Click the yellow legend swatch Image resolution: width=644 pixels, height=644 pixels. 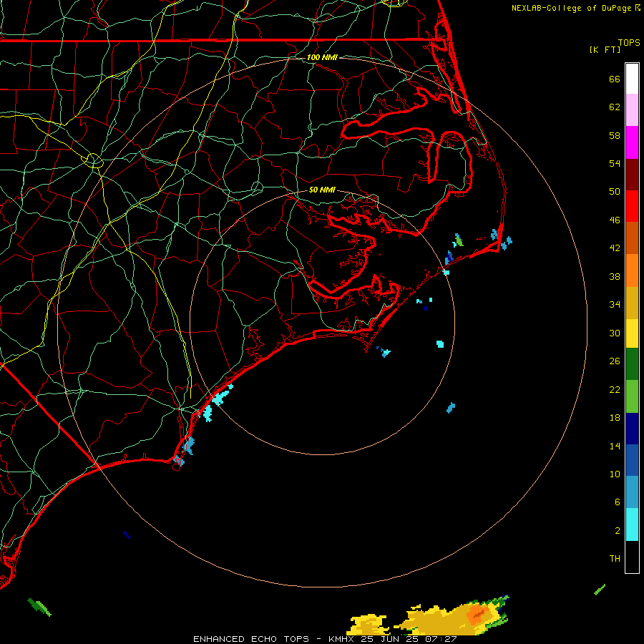(632, 333)
